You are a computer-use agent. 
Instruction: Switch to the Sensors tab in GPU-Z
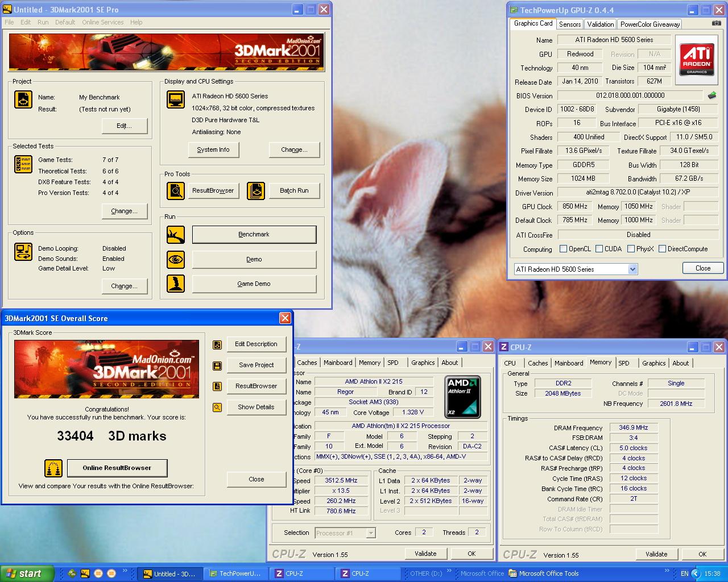tap(570, 24)
